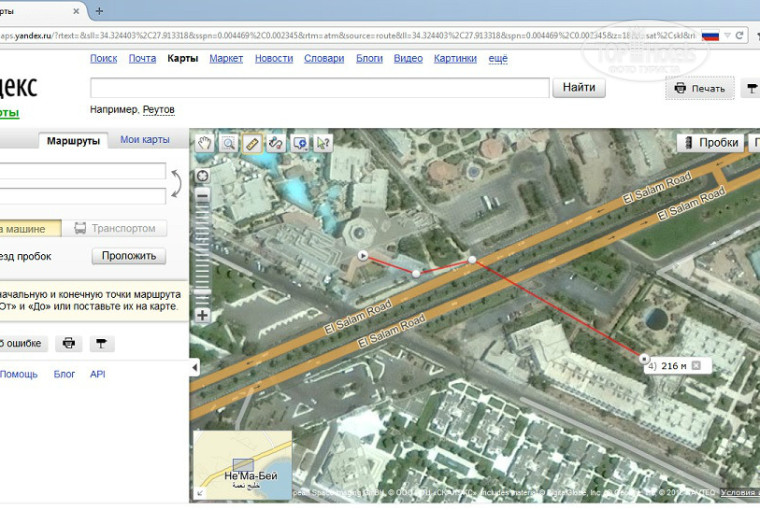Open the Мои карты tab
This screenshot has width=760, height=510.
144,139
